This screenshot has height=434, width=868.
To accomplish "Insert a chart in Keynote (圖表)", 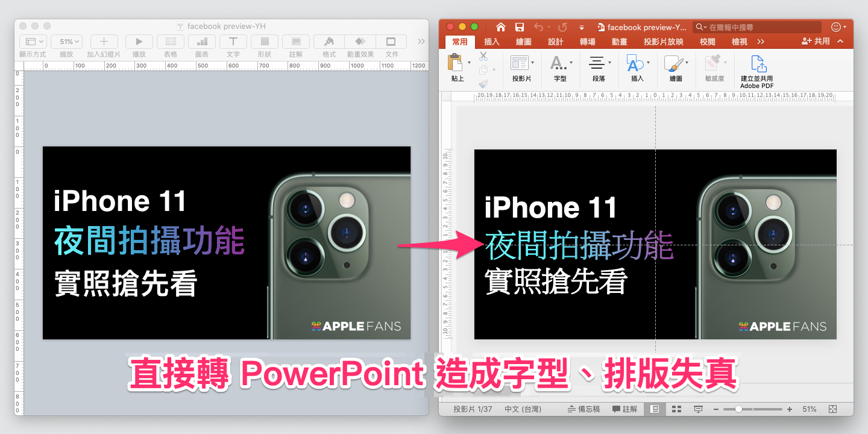I will 202,42.
